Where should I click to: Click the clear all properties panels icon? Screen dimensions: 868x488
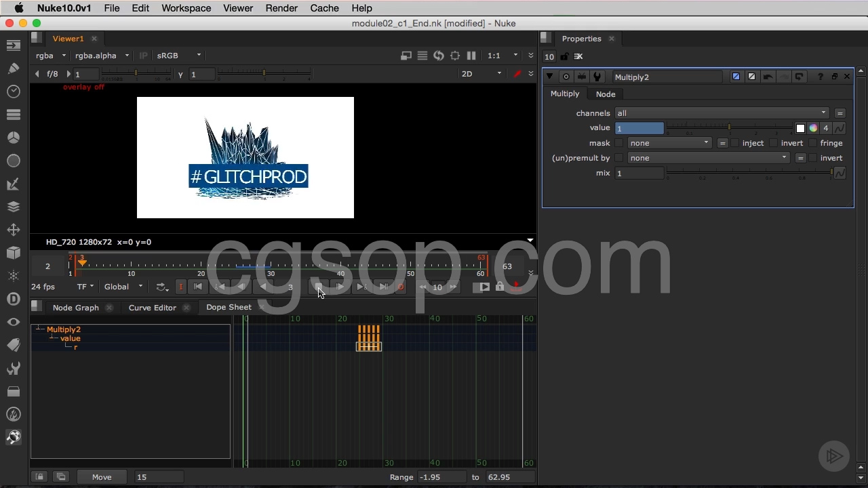(x=578, y=56)
